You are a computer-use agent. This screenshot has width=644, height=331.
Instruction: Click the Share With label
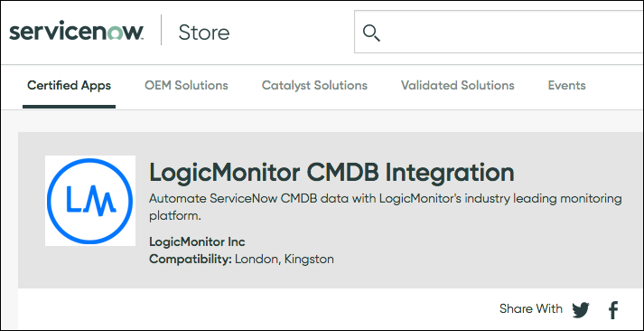tap(530, 308)
